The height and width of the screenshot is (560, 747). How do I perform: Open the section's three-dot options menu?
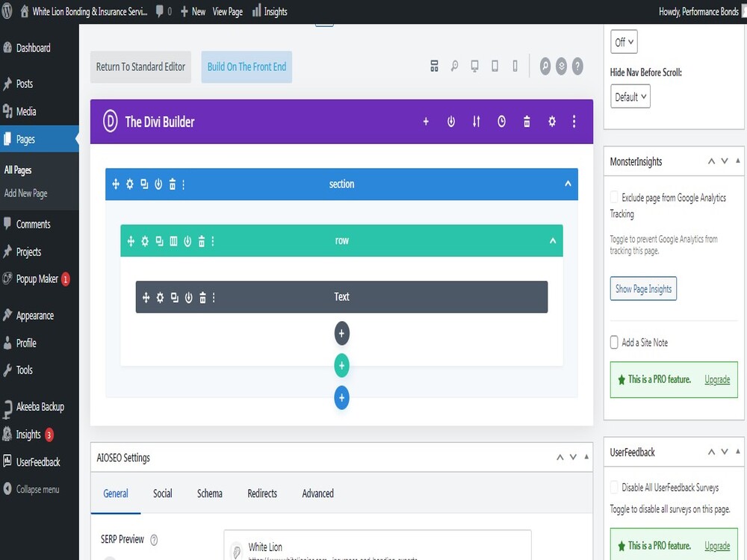coord(183,184)
